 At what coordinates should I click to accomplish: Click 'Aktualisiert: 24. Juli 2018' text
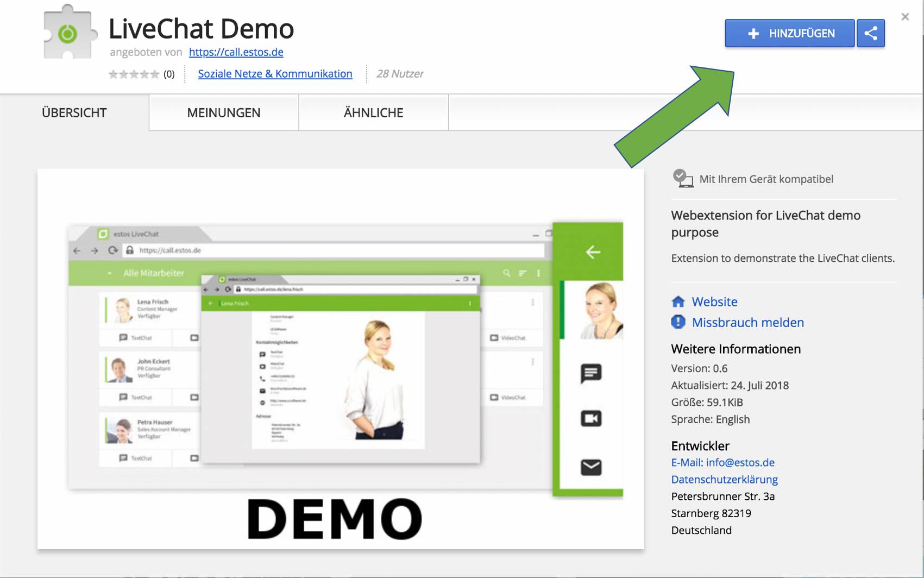tap(730, 385)
